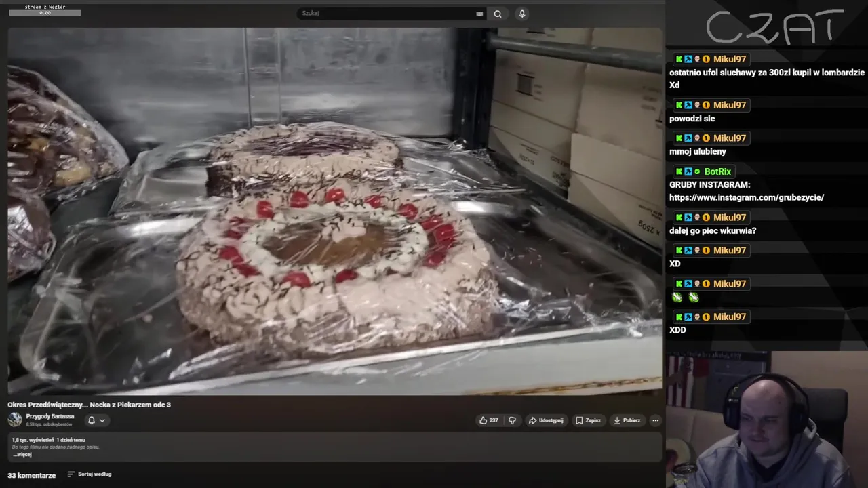Activate voice search microphone icon

coord(521,14)
